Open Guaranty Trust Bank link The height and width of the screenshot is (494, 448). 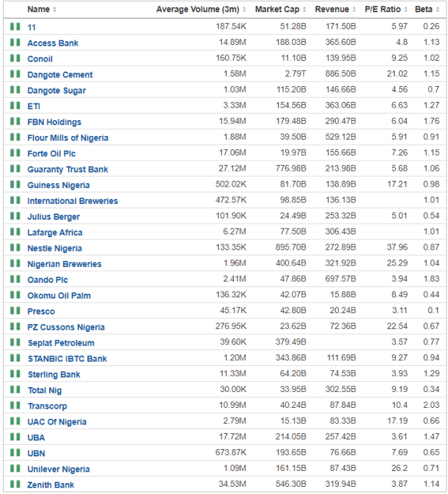(67, 169)
